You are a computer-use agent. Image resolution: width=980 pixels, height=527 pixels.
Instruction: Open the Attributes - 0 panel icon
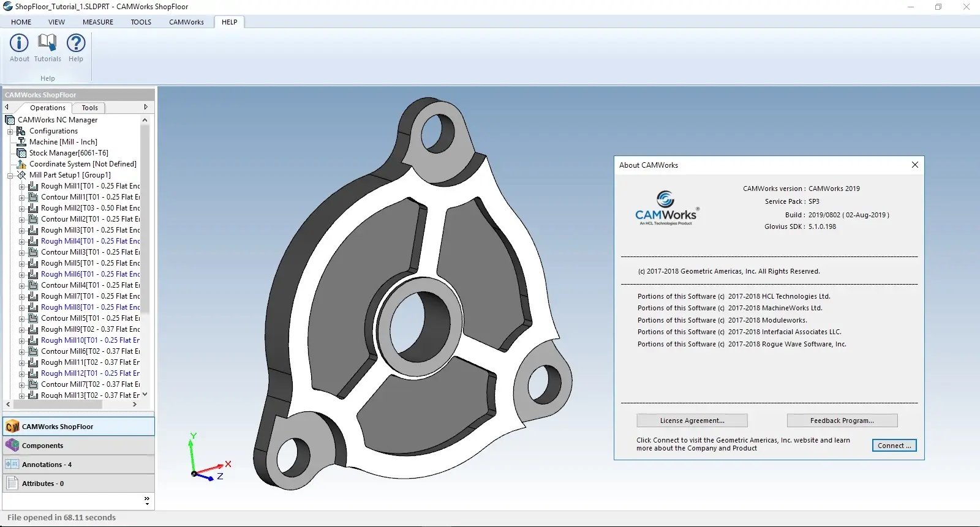(12, 484)
